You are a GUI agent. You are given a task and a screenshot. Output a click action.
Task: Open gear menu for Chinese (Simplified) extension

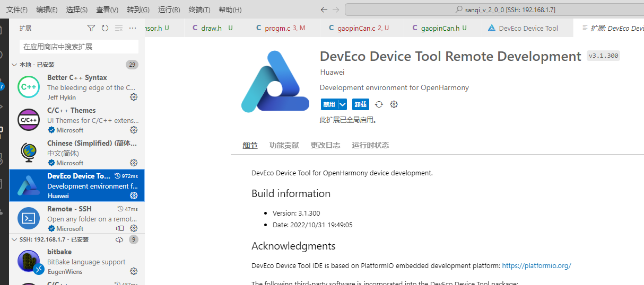pos(134,163)
